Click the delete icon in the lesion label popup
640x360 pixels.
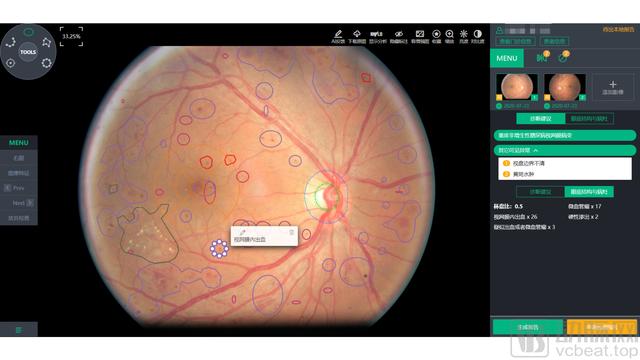(x=291, y=232)
